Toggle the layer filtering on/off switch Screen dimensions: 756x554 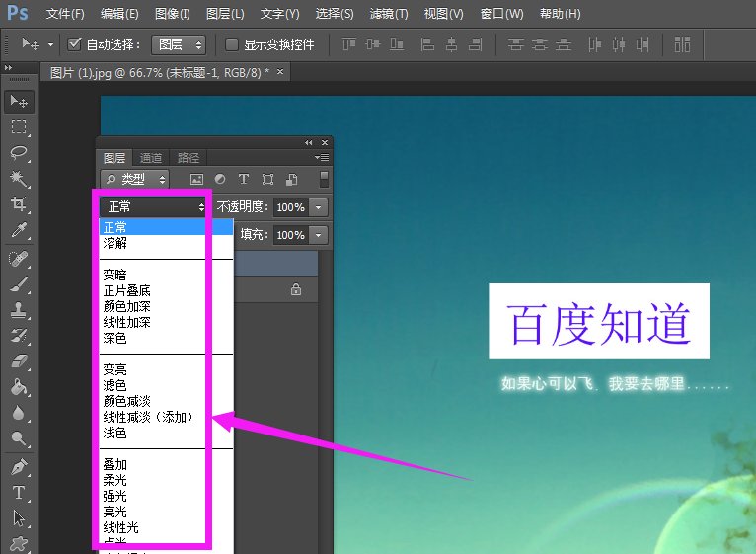coord(324,179)
